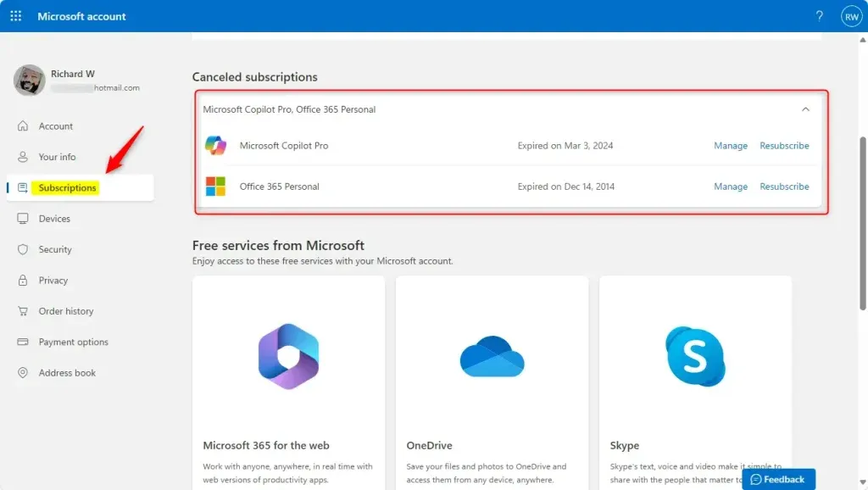The height and width of the screenshot is (490, 868).
Task: Open the Skype card title
Action: point(625,445)
